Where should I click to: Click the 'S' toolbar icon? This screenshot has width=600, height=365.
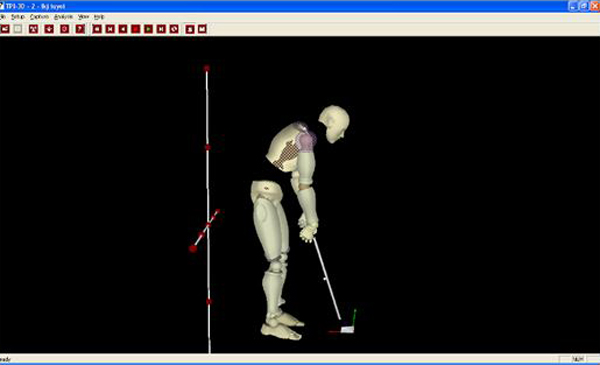[x=190, y=29]
